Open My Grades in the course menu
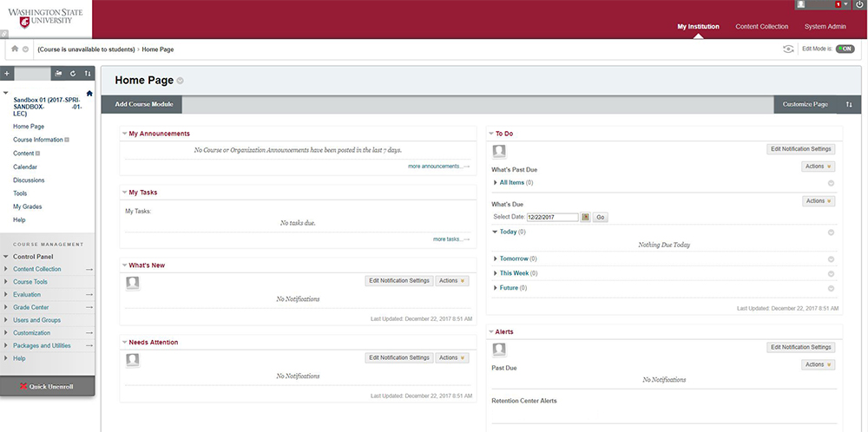The width and height of the screenshot is (868, 432). click(x=27, y=206)
